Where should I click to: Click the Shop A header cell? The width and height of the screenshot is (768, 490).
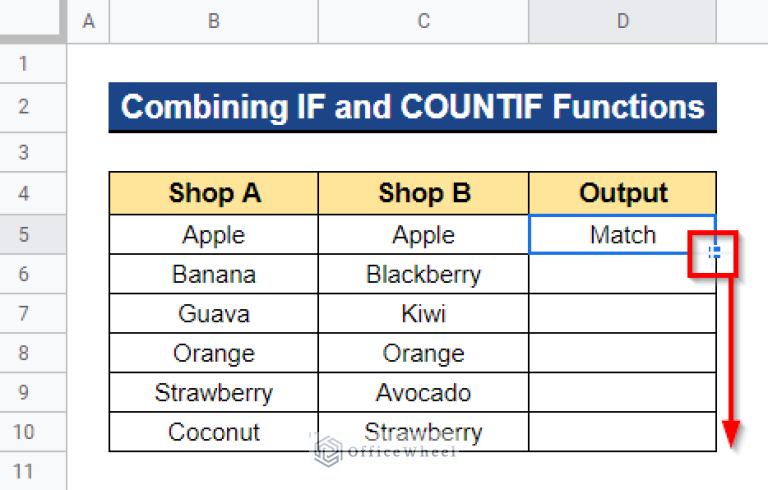tap(214, 193)
